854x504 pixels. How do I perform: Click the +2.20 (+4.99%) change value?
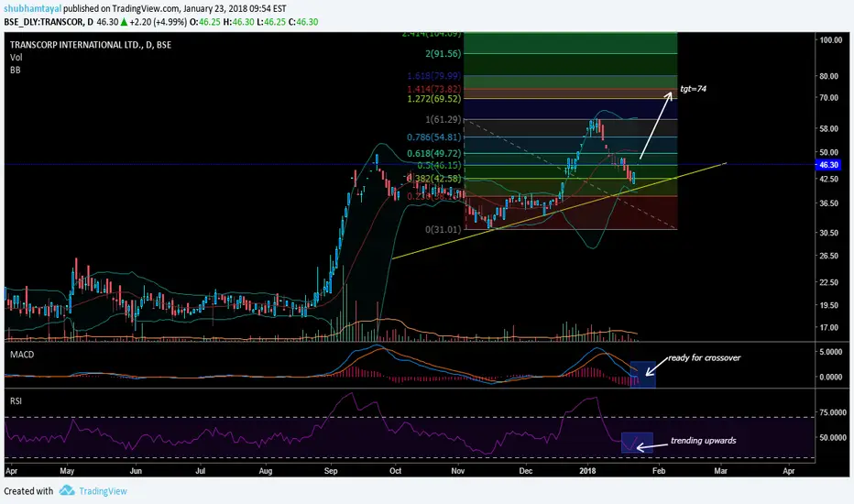(158, 22)
